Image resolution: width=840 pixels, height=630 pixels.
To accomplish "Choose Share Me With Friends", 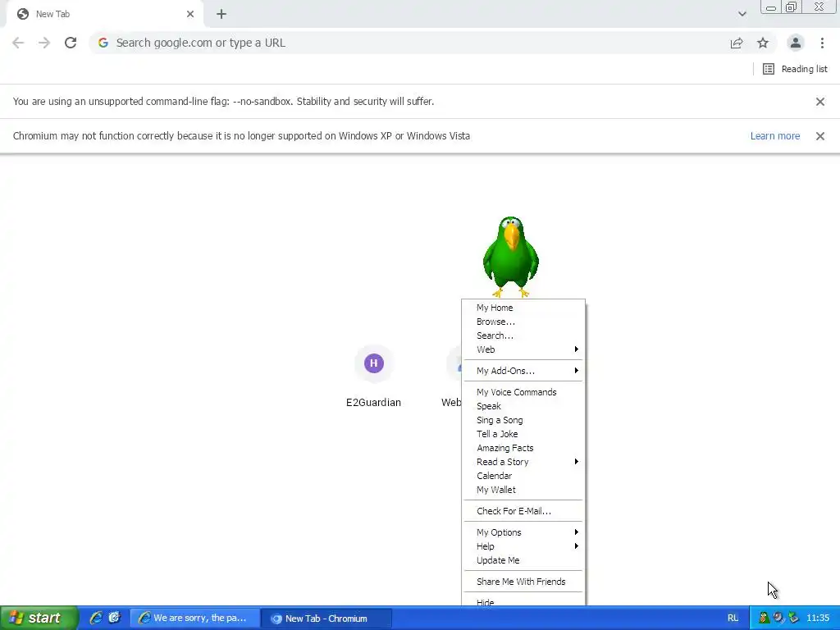I will coord(524,582).
